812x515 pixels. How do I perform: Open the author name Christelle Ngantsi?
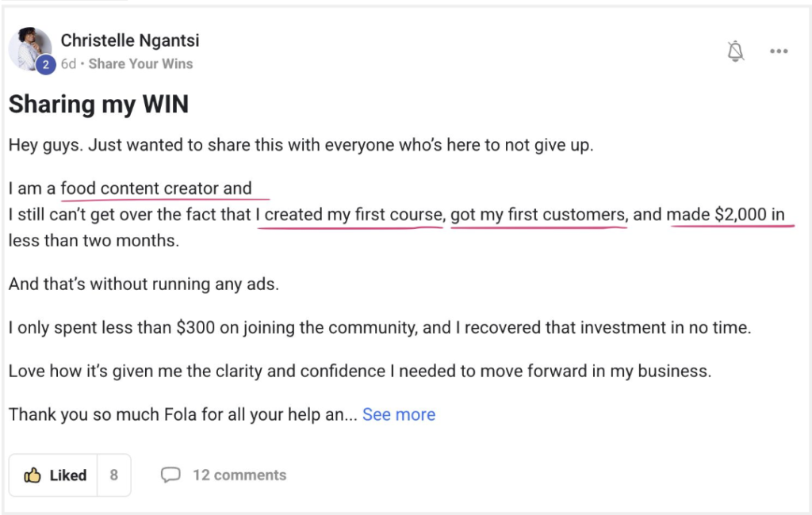pyautogui.click(x=130, y=40)
